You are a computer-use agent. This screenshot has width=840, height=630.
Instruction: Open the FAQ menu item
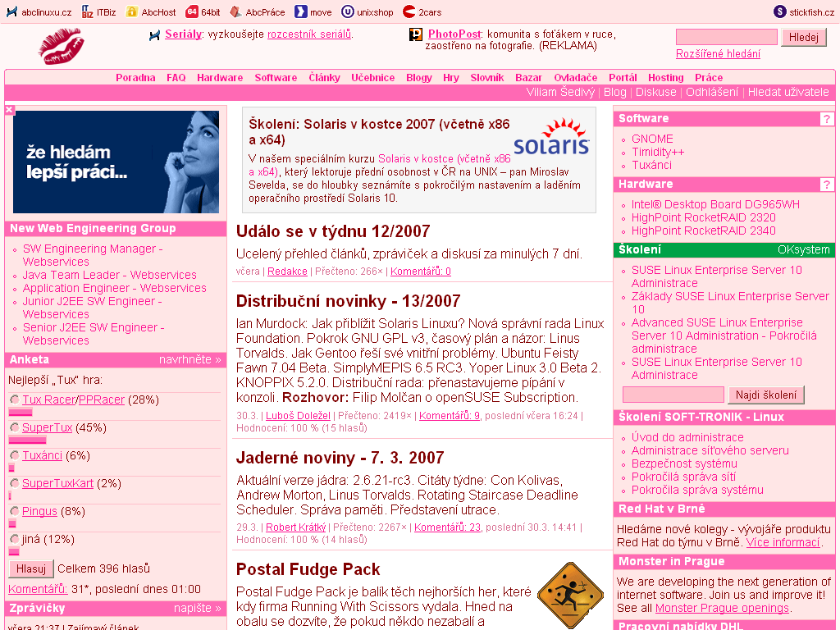(x=176, y=78)
